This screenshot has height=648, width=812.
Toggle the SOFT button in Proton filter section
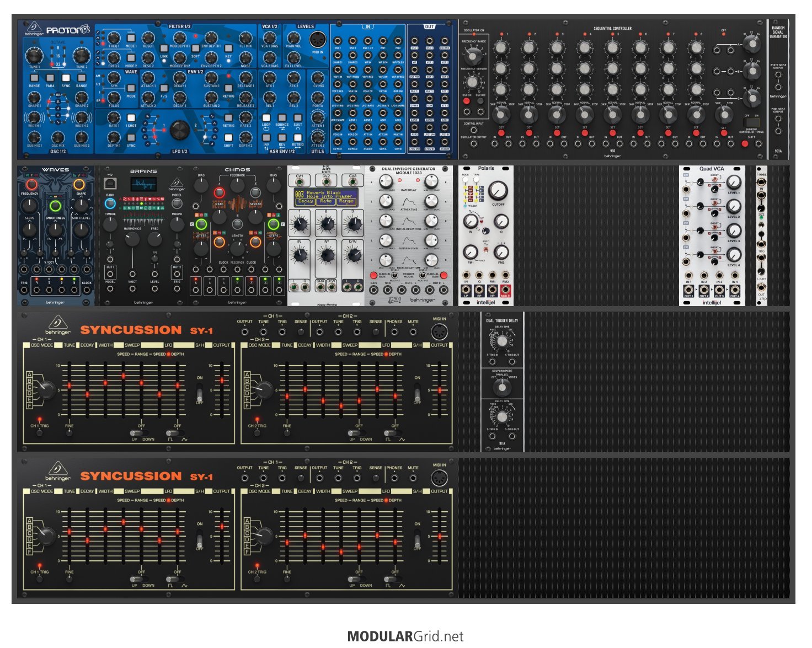coord(195,49)
